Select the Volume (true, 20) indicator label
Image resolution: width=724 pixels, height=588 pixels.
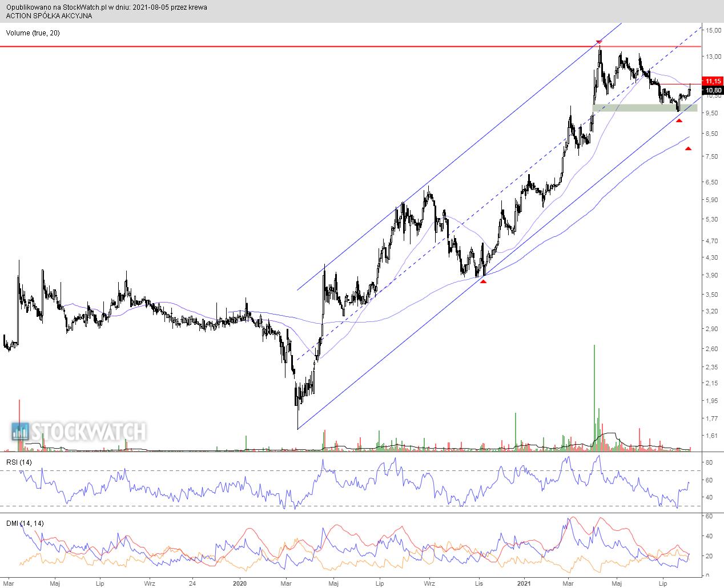click(x=33, y=33)
